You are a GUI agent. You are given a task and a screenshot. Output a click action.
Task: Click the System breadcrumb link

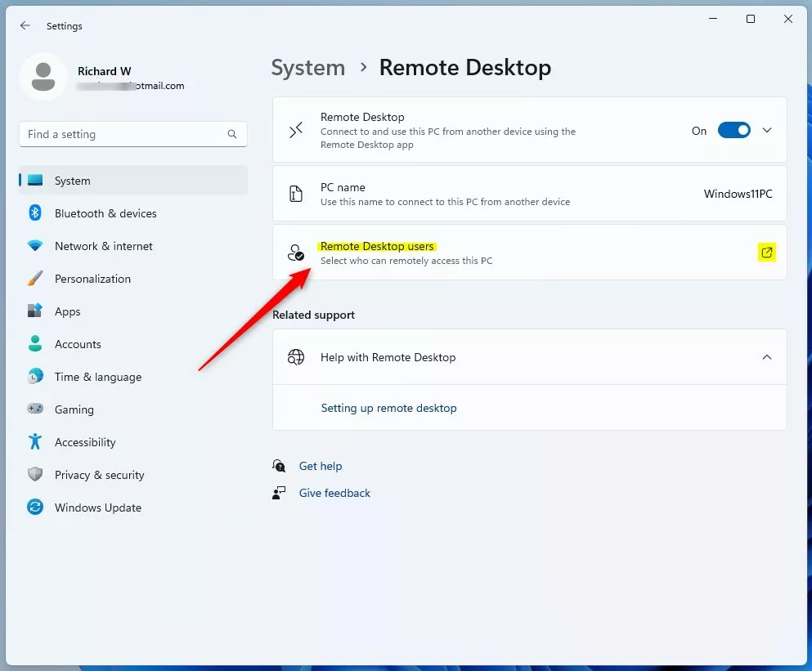click(x=308, y=68)
